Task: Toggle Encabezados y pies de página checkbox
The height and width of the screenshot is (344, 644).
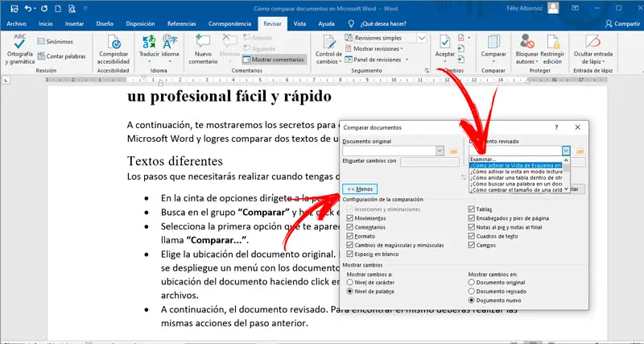Action: click(472, 218)
